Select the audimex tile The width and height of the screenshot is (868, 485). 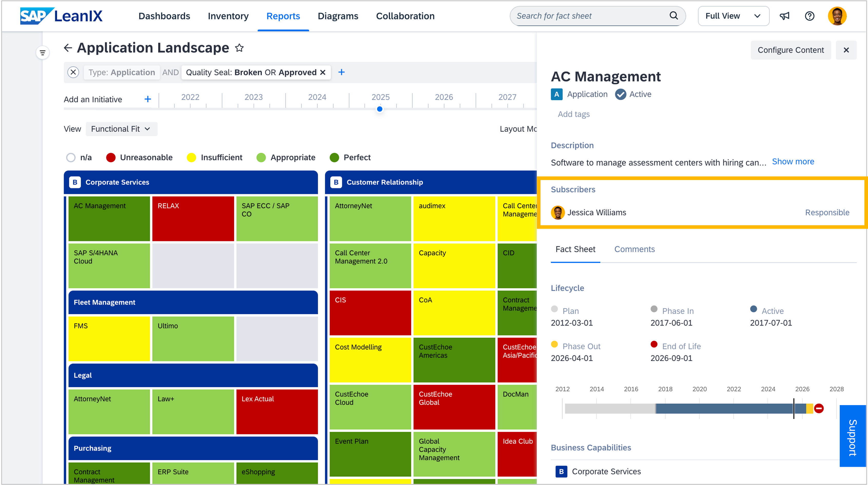[454, 219]
